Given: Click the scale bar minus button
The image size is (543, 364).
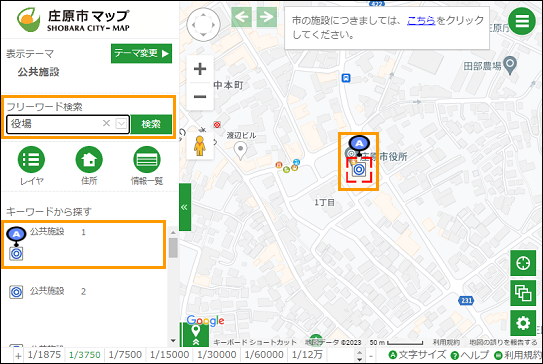Looking at the screenshot, I should point(371,356).
